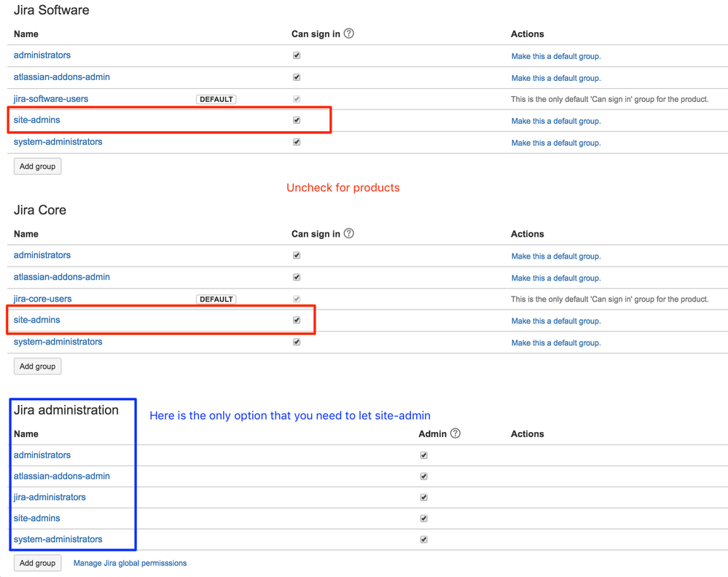The width and height of the screenshot is (728, 577).
Task: Open system-administrators group in Jira Software
Action: pos(58,141)
